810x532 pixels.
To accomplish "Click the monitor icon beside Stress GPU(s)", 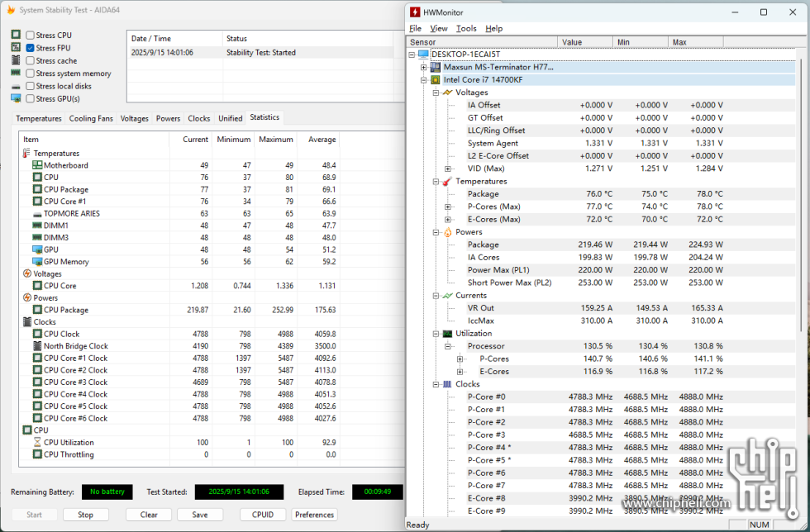I will [16, 98].
